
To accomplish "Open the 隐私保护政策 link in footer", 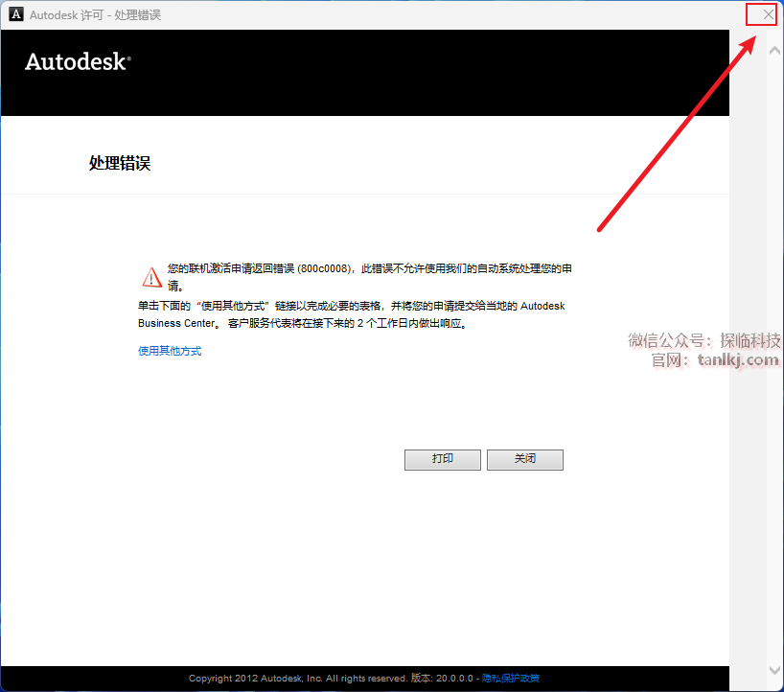I will [x=511, y=678].
